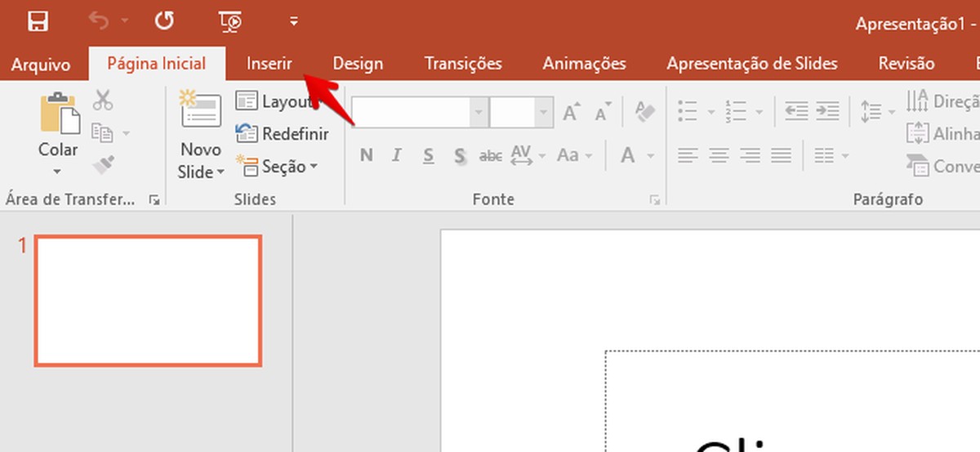The height and width of the screenshot is (452, 980).
Task: Select slide 1 thumbnail in panel
Action: click(148, 301)
